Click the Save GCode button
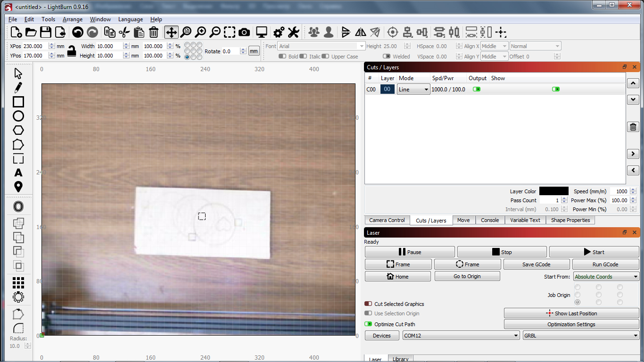644x362 pixels. point(537,264)
